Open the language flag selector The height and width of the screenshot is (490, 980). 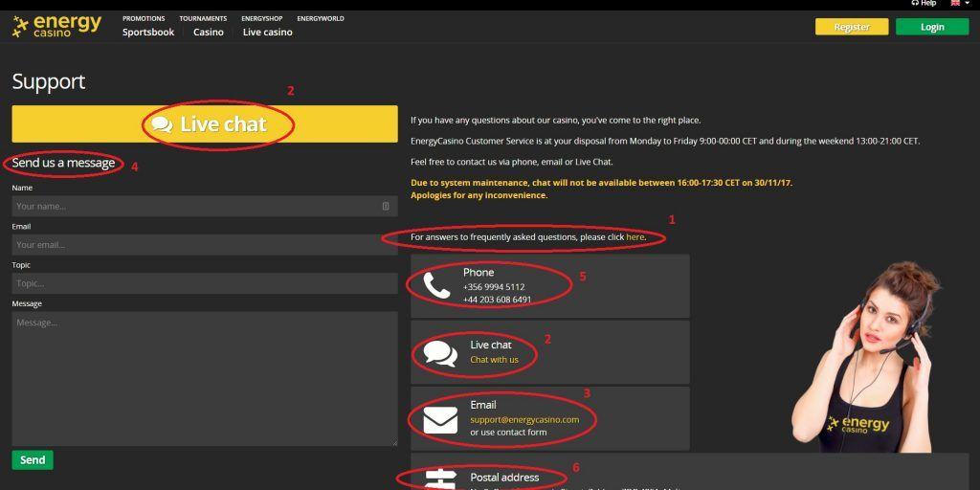[x=956, y=4]
